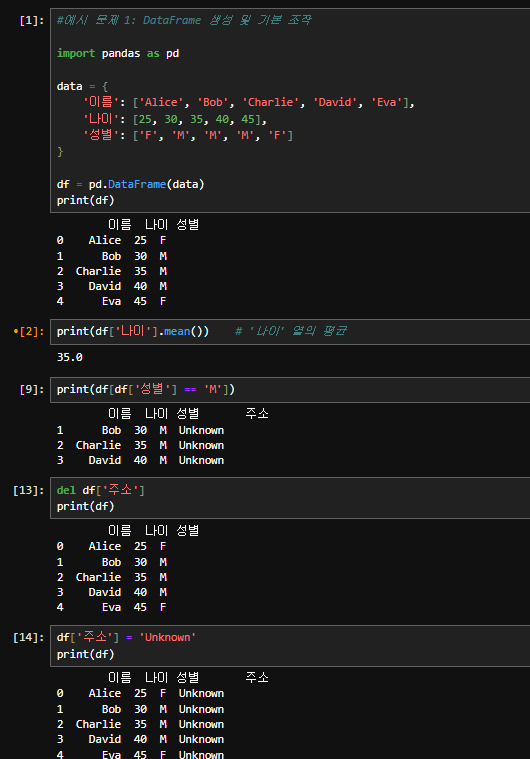Click the '주소' column header under cell [9]
This screenshot has width=530, height=759.
(257, 414)
